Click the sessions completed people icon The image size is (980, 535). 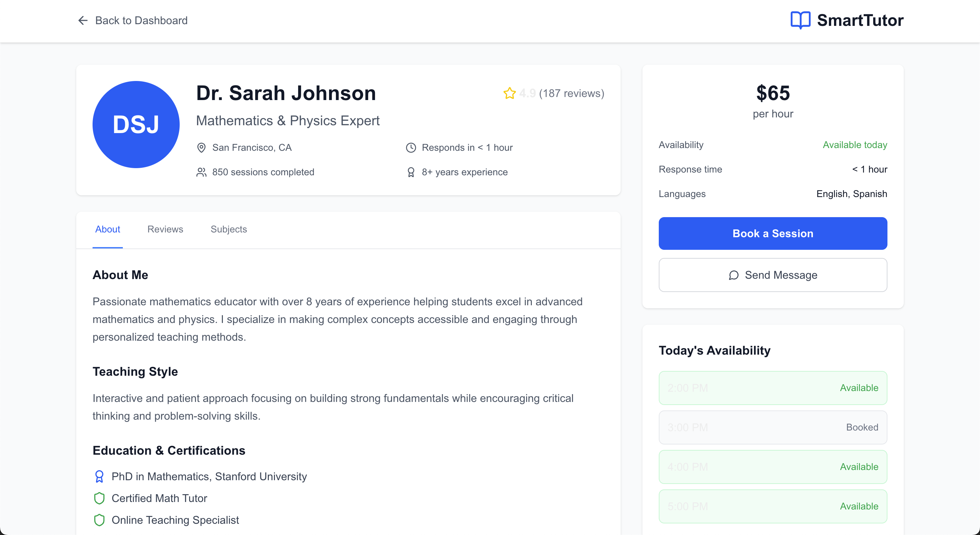201,172
